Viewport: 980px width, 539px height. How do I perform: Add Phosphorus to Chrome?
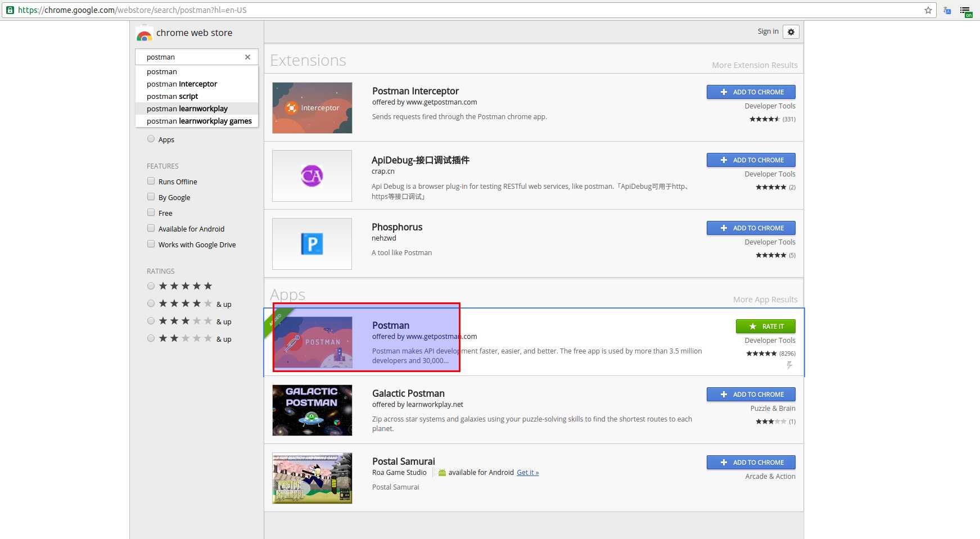751,228
